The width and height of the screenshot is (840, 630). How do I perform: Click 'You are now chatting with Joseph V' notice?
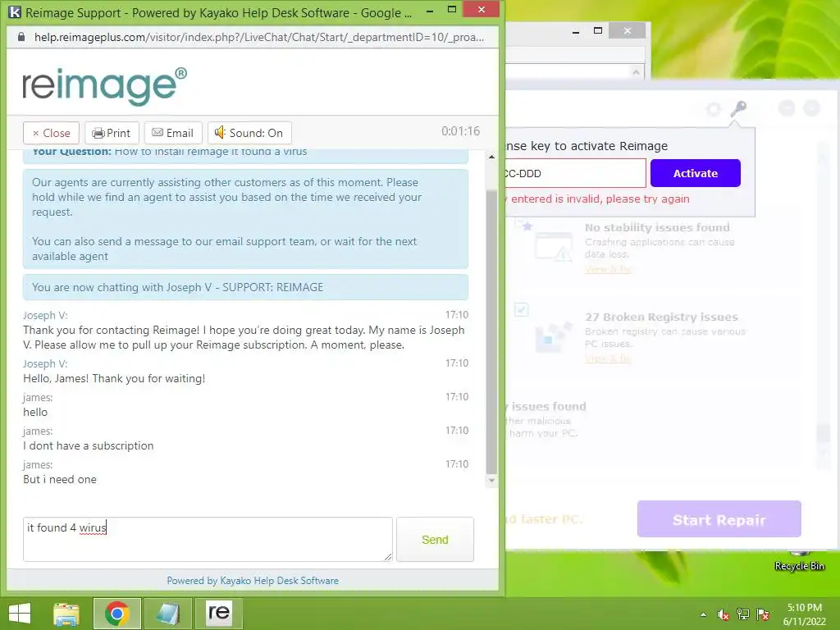[x=245, y=287]
